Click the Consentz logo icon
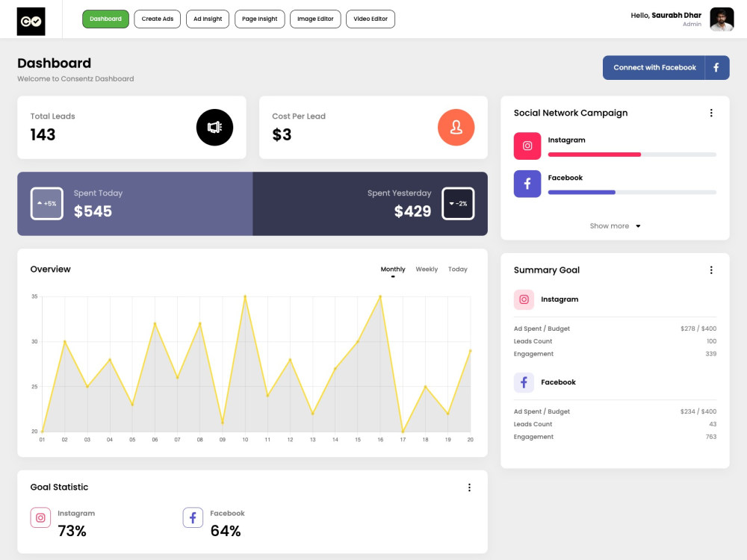This screenshot has height=560, width=747. point(31,22)
